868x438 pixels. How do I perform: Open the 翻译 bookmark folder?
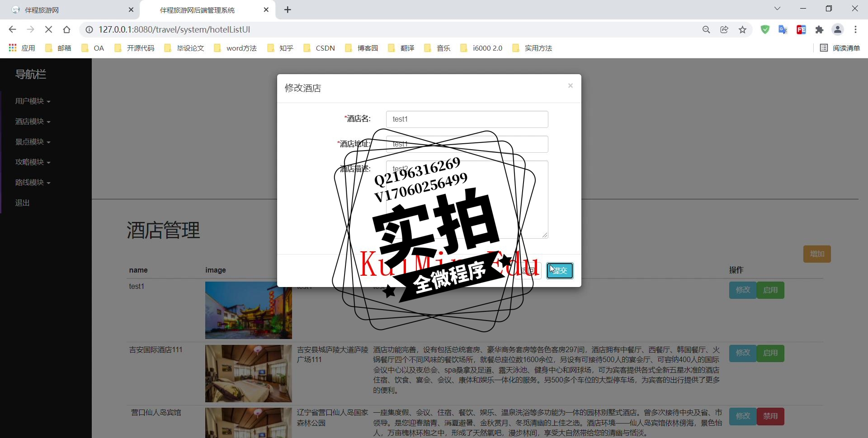tap(401, 48)
